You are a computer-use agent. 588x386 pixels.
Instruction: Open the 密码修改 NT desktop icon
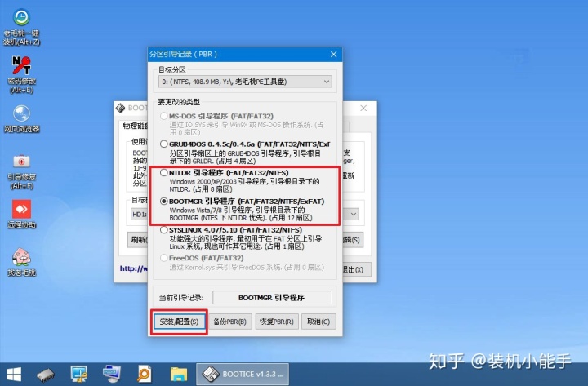tap(21, 74)
